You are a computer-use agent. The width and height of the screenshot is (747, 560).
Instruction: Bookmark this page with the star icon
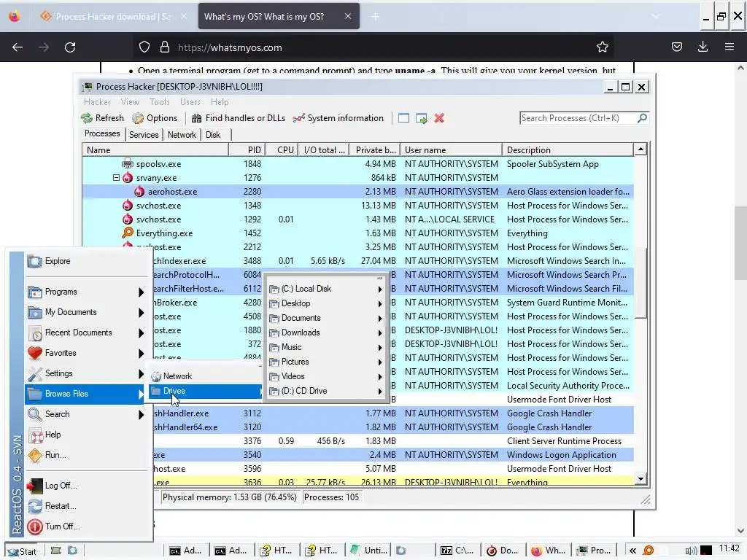[602, 47]
